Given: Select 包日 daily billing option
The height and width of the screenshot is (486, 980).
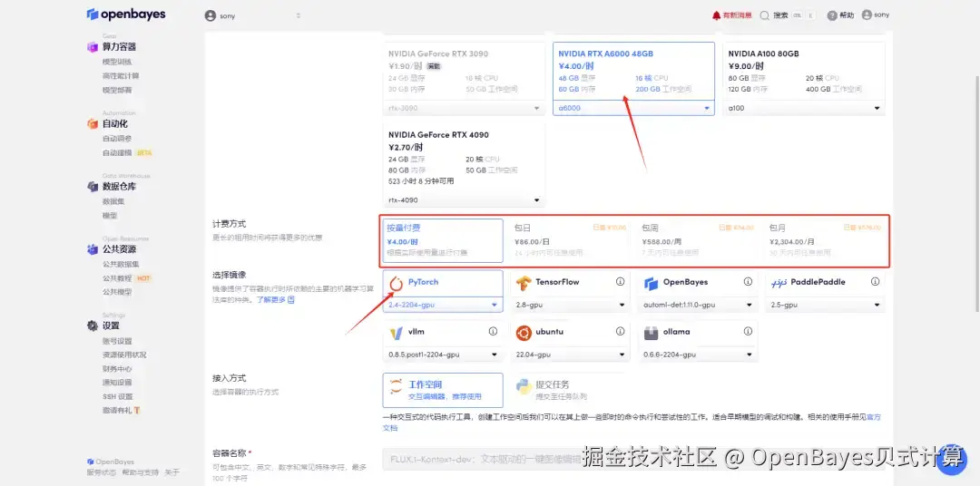Looking at the screenshot, I should (570, 240).
